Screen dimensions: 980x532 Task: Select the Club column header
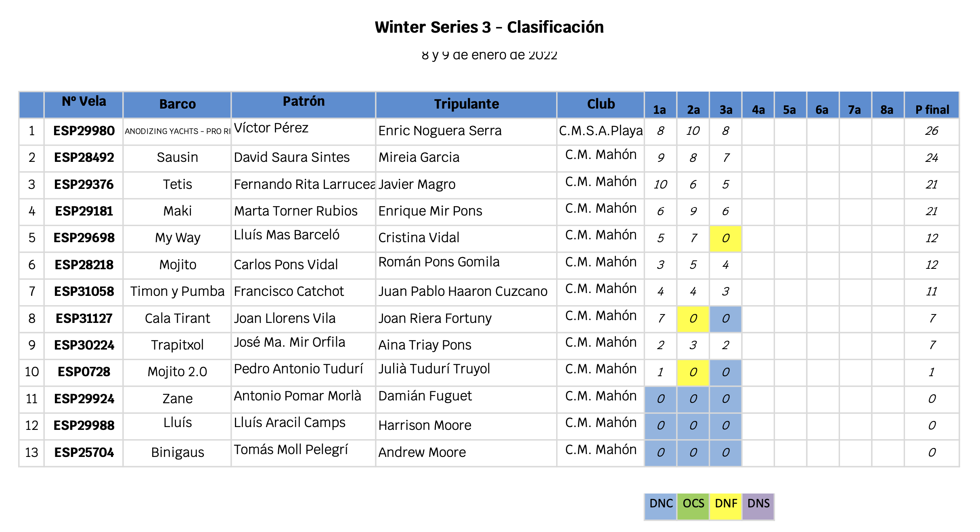coord(601,105)
